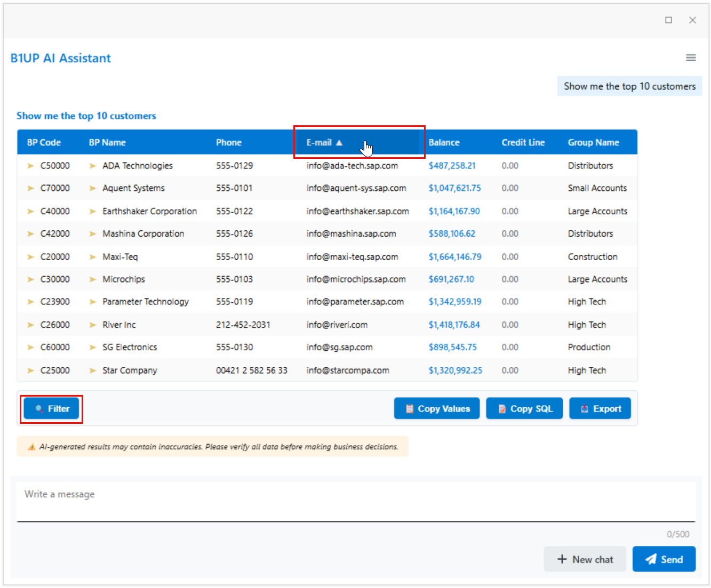This screenshot has height=588, width=711.
Task: Open the $1,664,146.79 balance link
Action: (455, 257)
